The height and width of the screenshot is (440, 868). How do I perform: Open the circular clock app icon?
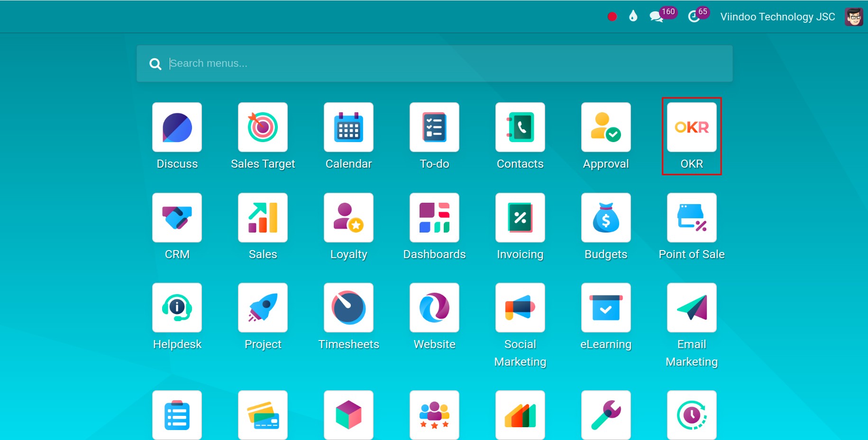tap(692, 415)
